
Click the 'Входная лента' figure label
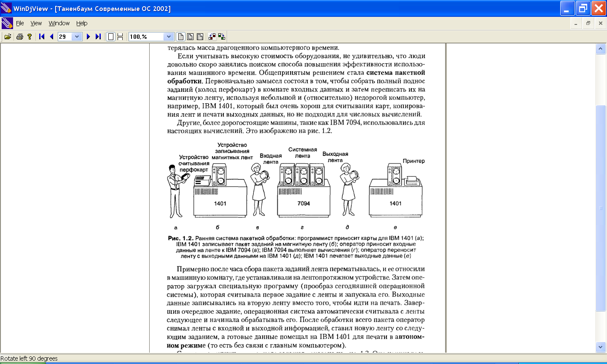271,159
